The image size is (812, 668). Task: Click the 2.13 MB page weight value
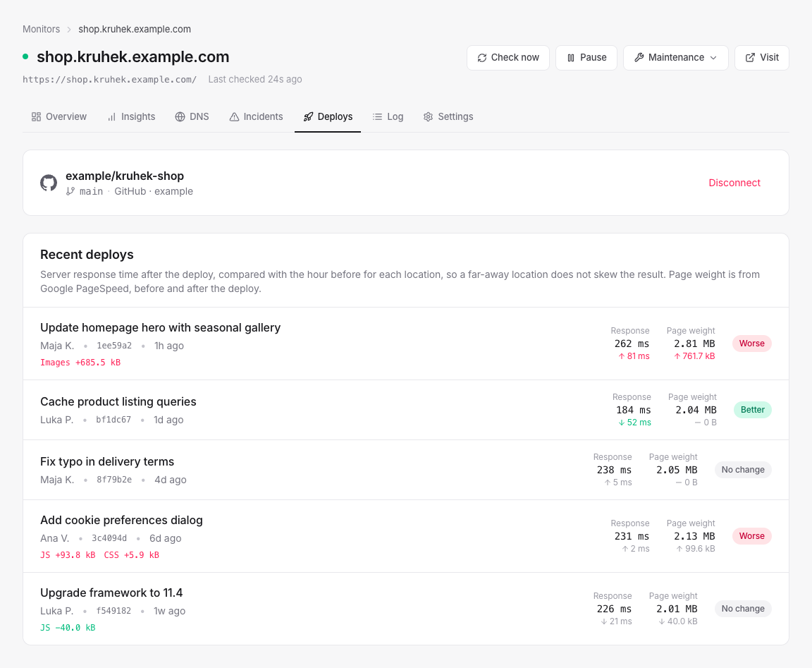tap(694, 537)
